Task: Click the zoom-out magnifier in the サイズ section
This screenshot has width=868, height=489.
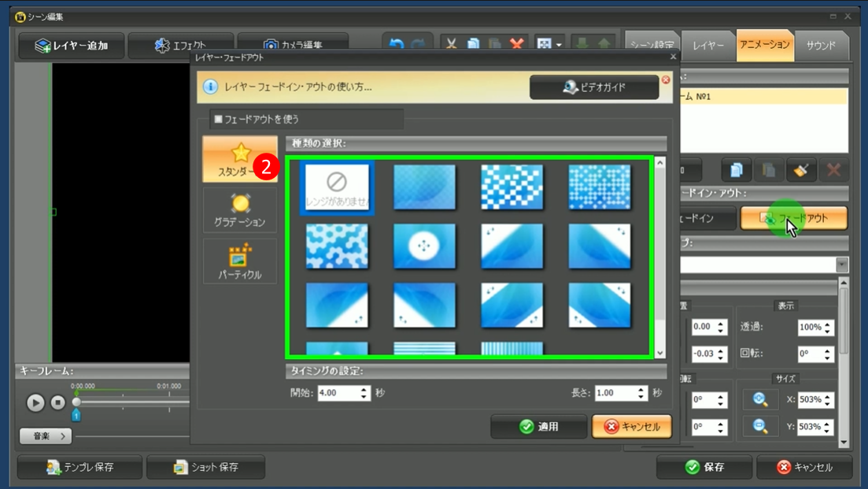Action: (x=760, y=426)
